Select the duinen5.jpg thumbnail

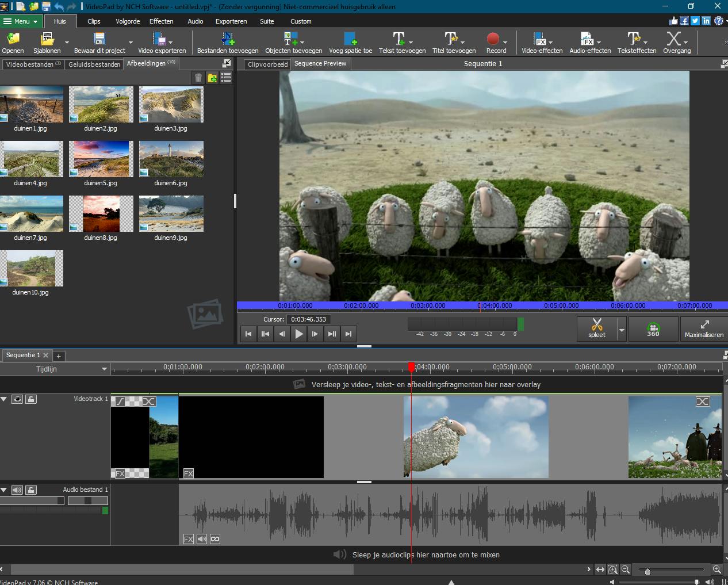(x=101, y=159)
